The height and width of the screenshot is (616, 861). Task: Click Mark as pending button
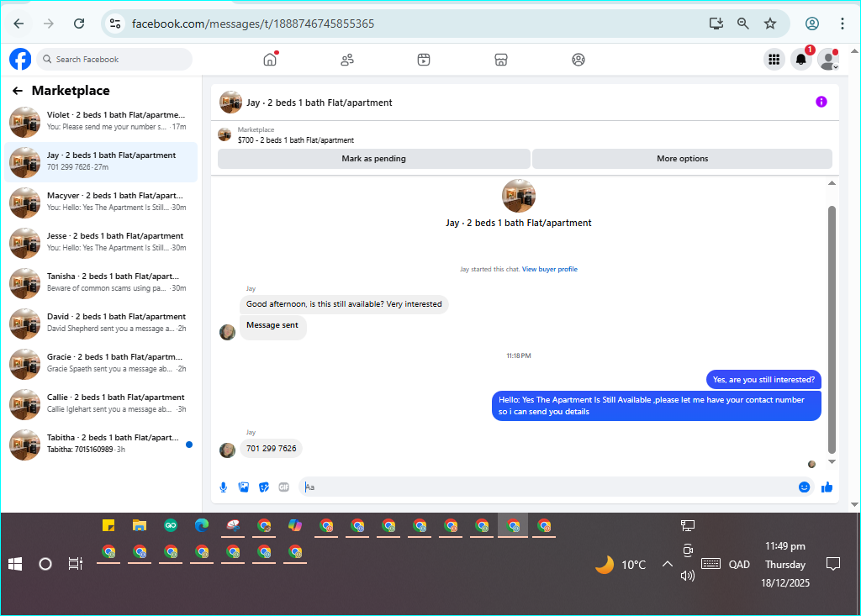coord(374,159)
